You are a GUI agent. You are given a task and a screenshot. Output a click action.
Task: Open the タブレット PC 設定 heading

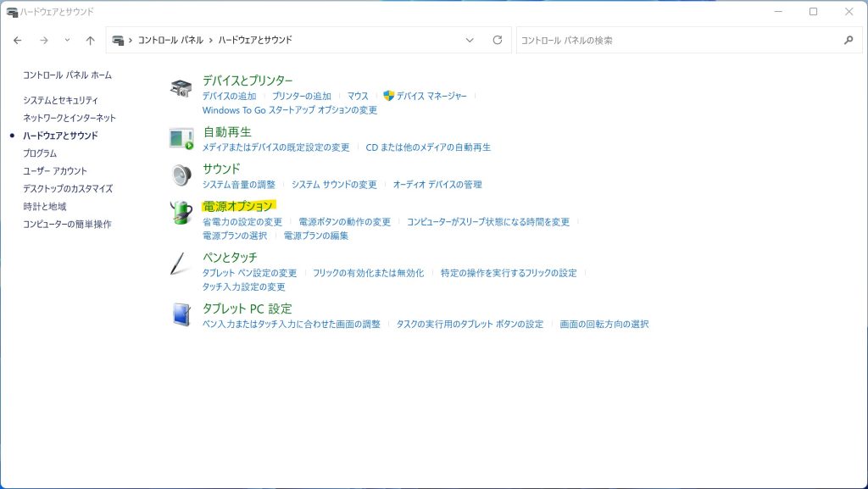[247, 308]
